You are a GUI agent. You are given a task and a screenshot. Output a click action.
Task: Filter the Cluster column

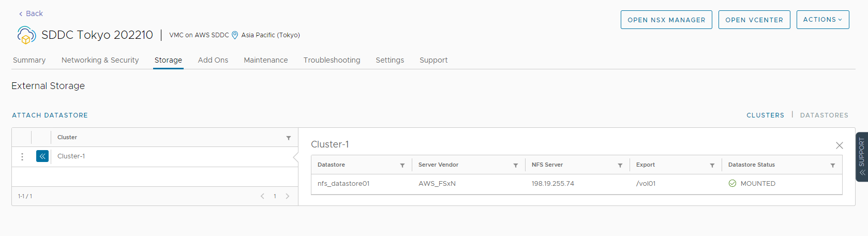click(289, 138)
